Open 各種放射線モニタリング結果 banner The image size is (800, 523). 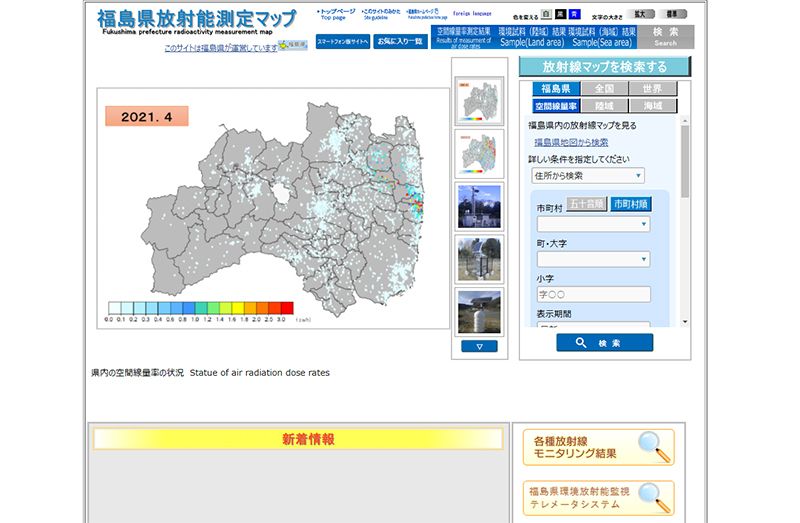598,447
